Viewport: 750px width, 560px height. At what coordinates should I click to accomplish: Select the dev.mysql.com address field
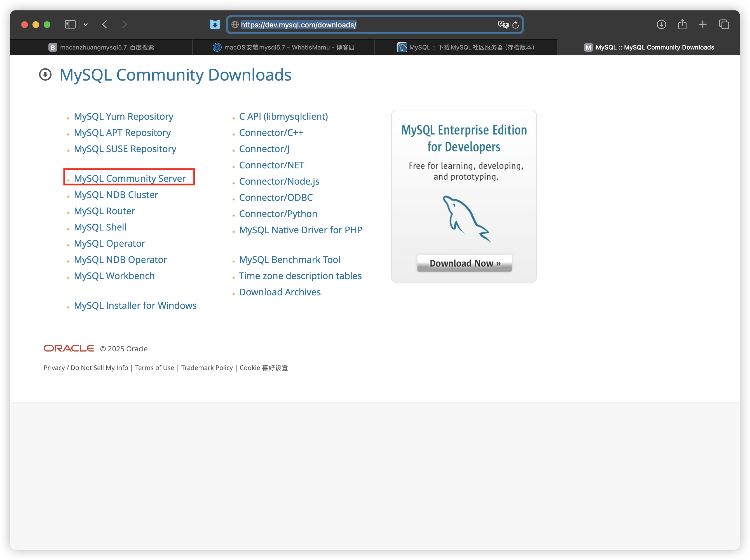[375, 24]
